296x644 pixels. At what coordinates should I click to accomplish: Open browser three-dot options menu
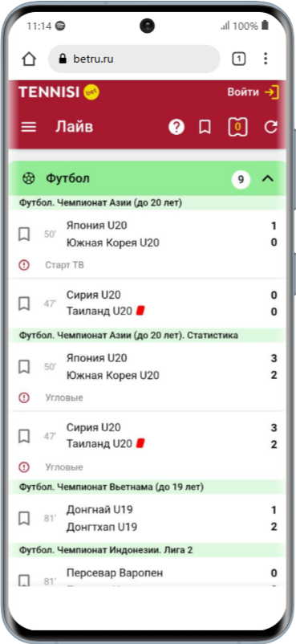pos(266,59)
